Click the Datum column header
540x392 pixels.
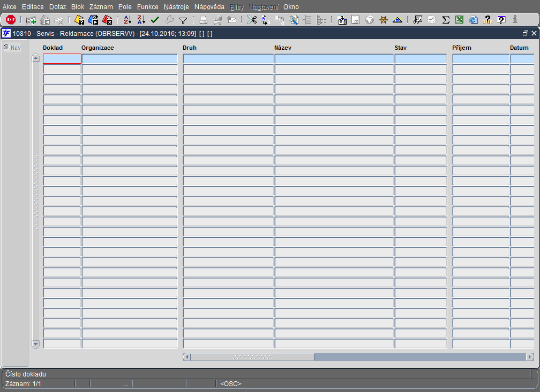tap(519, 48)
